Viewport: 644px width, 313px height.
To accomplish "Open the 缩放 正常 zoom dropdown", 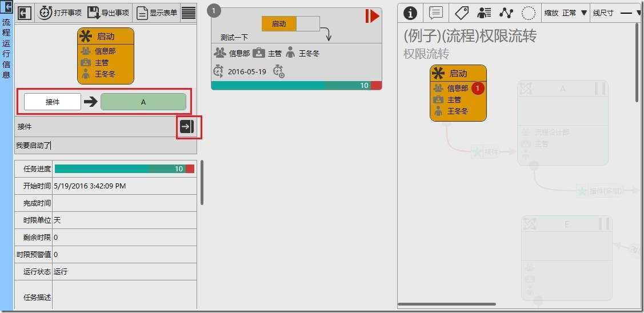I will pos(566,13).
